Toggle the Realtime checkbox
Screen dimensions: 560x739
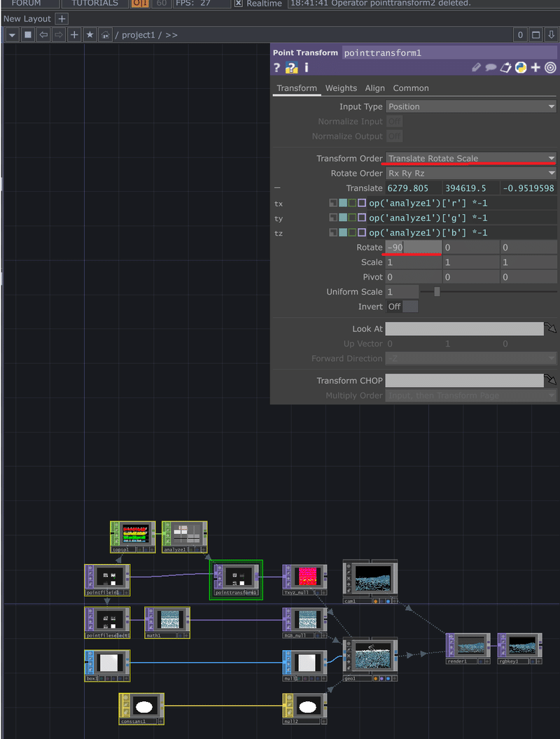point(239,3)
